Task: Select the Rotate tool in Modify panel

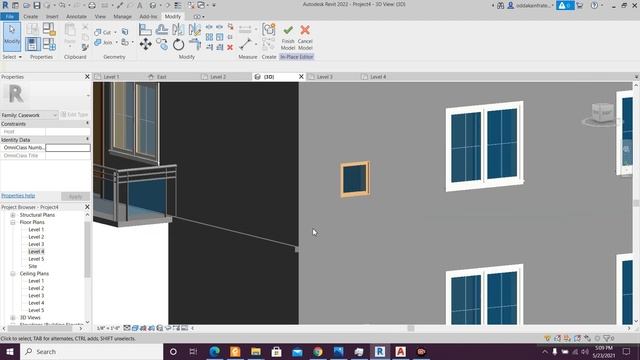Action: point(178,44)
